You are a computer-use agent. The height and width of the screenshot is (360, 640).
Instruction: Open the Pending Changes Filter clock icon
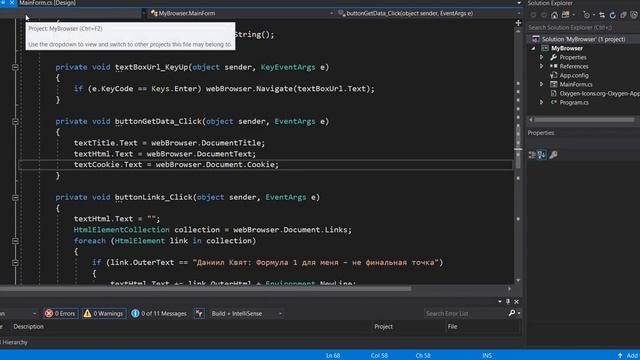click(587, 15)
